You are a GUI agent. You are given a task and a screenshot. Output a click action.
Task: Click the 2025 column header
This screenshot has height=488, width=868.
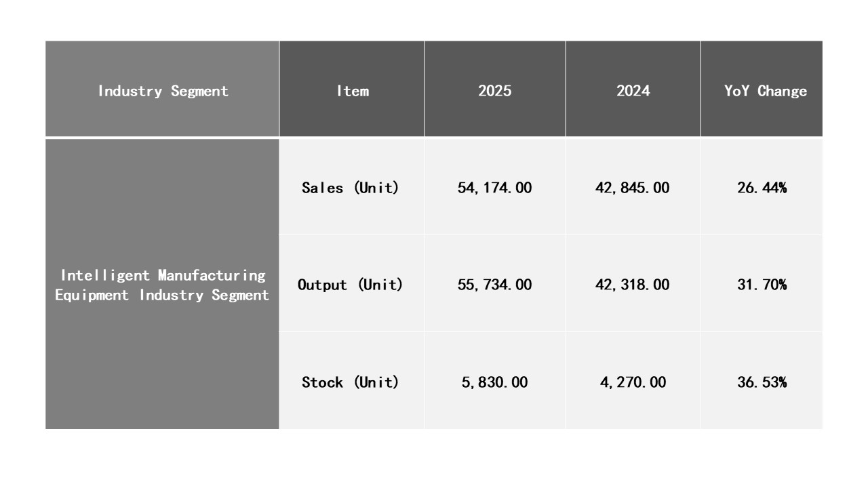click(494, 91)
